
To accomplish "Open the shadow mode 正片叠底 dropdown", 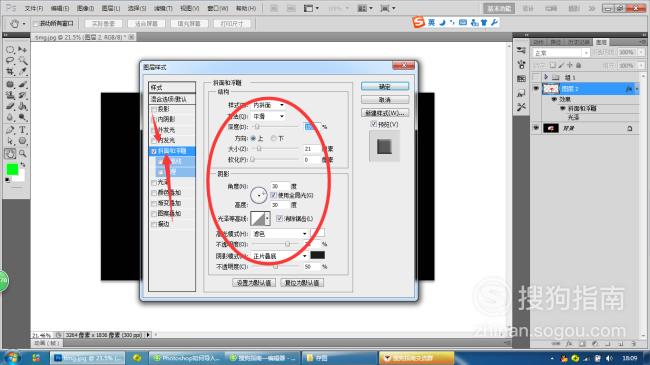I will pos(280,256).
